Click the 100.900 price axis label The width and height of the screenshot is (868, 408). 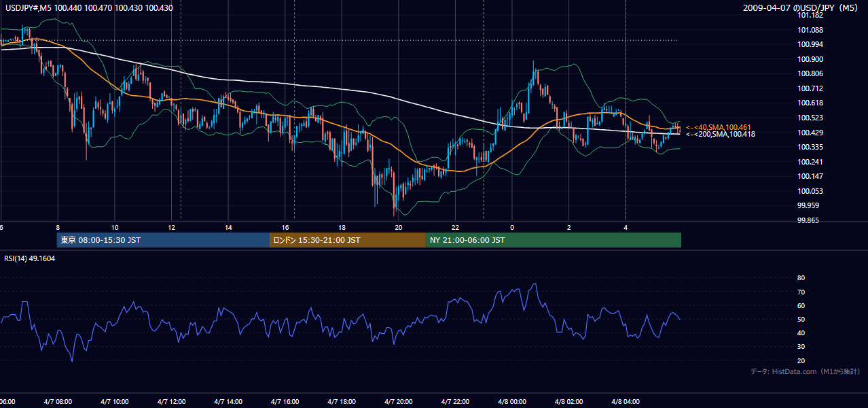coord(810,59)
